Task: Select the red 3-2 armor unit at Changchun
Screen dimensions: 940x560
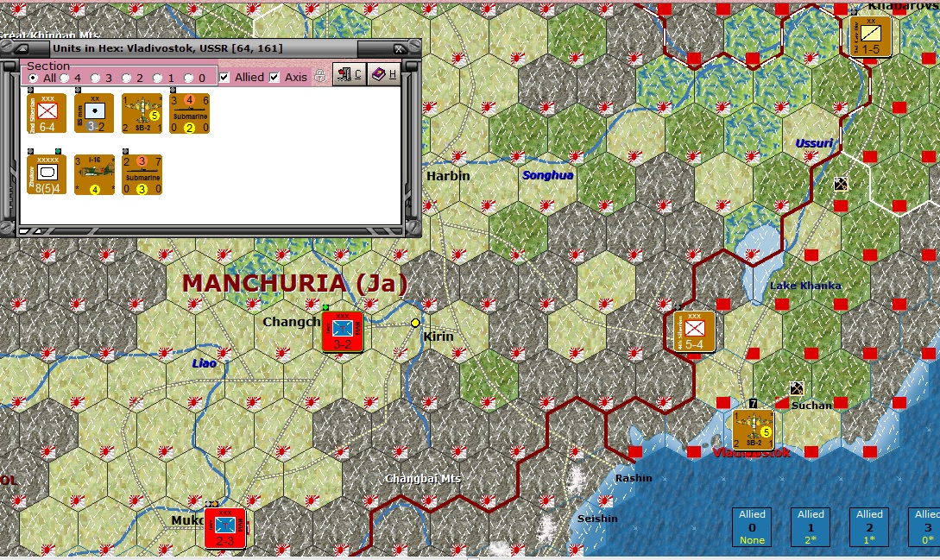Action: click(343, 331)
